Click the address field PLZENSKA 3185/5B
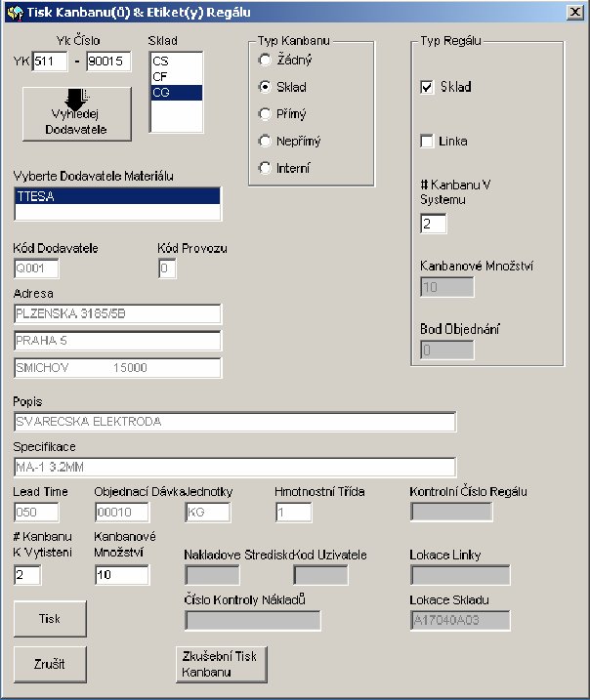The height and width of the screenshot is (700, 590). coord(117,313)
